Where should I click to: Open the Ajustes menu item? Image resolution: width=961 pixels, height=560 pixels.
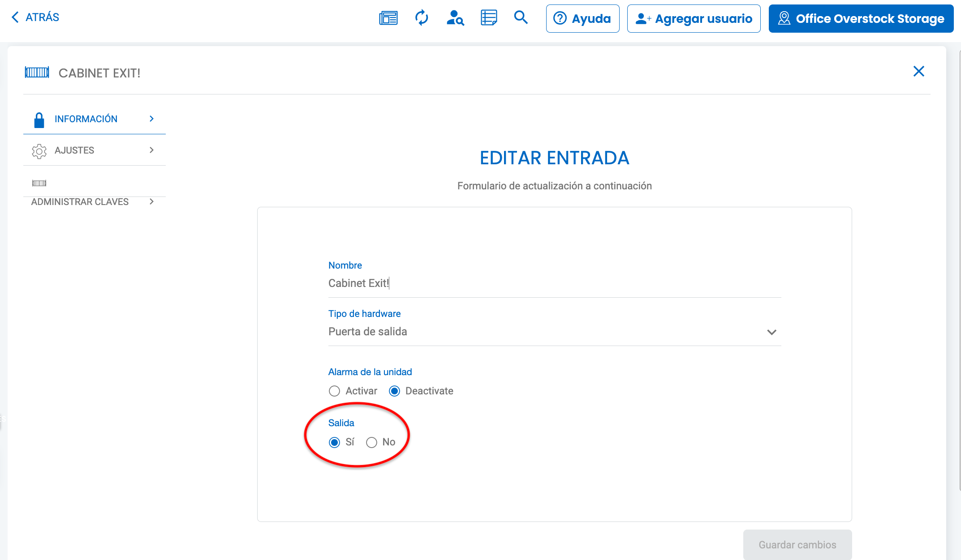[74, 150]
